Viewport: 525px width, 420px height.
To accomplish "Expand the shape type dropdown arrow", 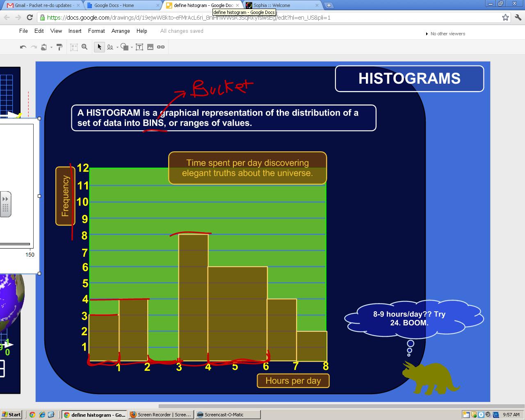I will pos(132,48).
